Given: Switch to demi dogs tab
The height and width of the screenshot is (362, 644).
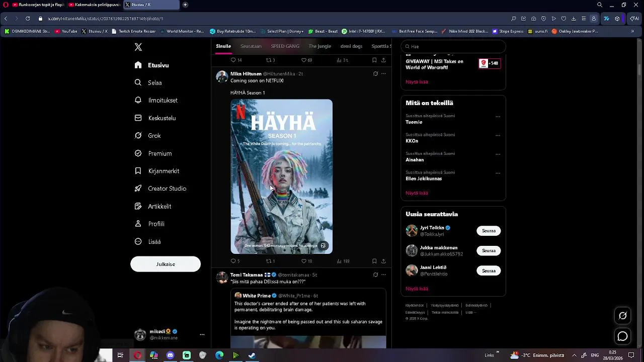Looking at the screenshot, I should point(351,46).
